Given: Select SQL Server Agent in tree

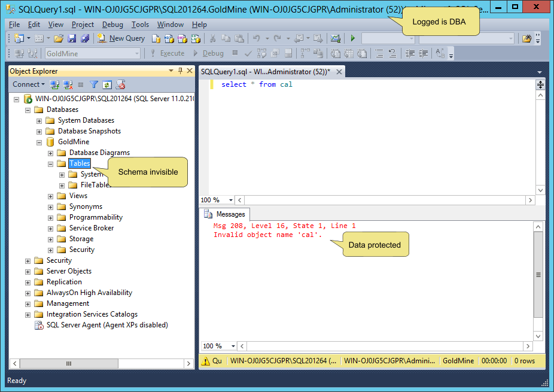Looking at the screenshot, I should (x=106, y=325).
